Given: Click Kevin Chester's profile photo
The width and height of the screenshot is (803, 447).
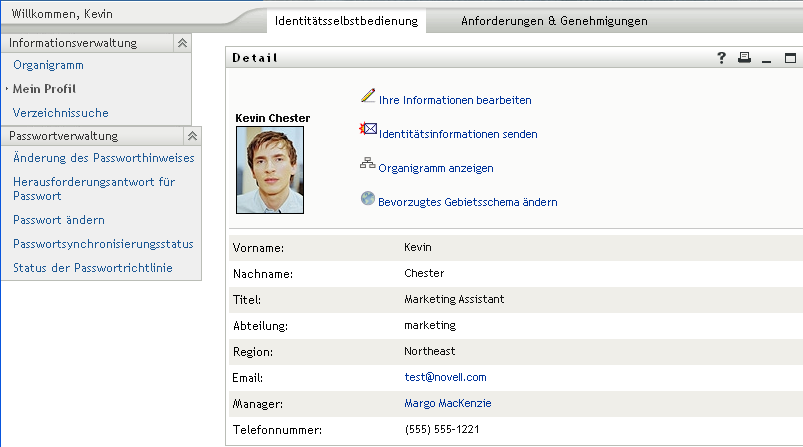Looking at the screenshot, I should [x=270, y=170].
